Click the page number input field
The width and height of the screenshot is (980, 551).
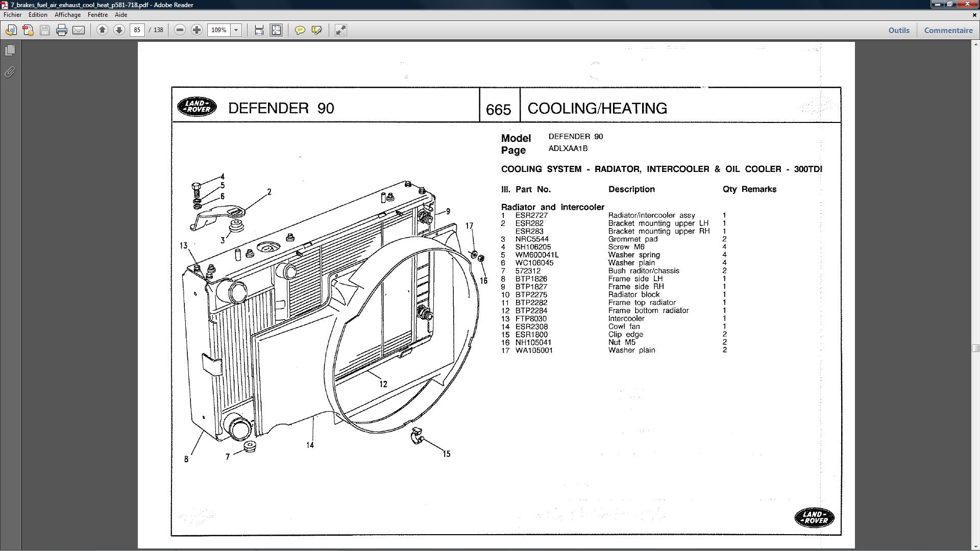point(137,30)
